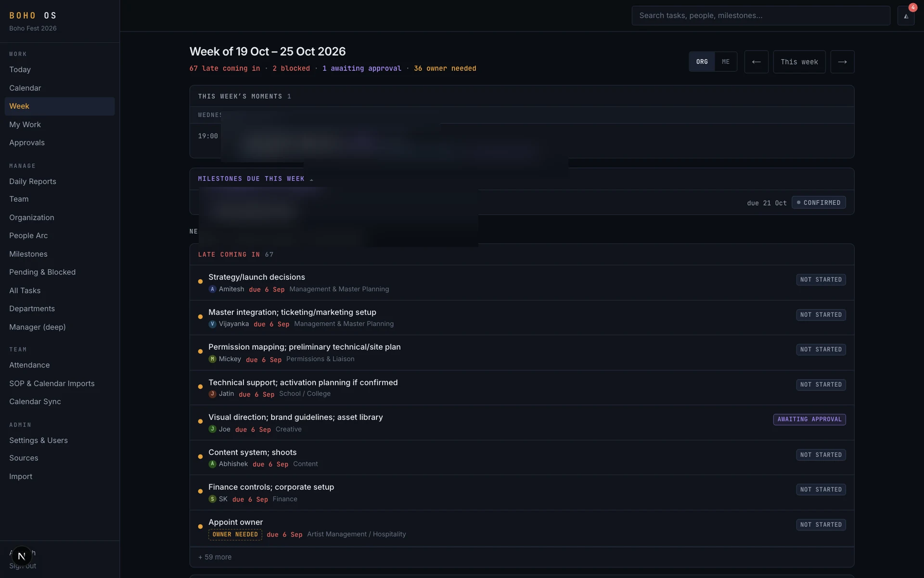Open Milestones in sidebar
This screenshot has width=924, height=578.
click(x=60, y=254)
